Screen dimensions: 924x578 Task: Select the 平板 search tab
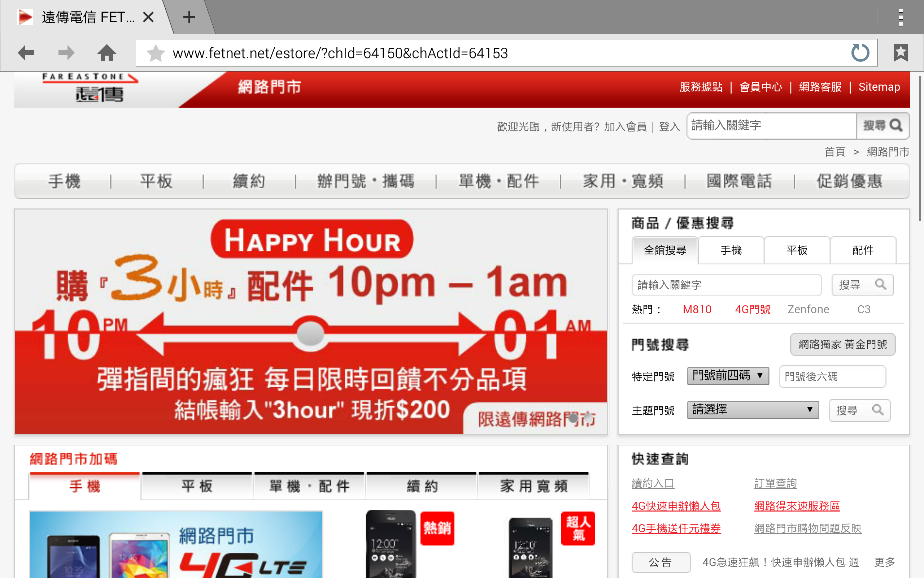coord(797,250)
